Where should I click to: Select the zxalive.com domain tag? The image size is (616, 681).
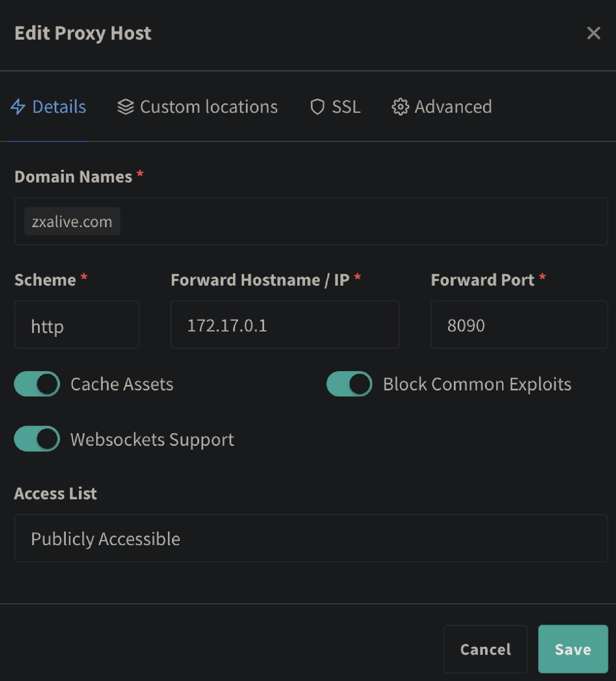(72, 221)
